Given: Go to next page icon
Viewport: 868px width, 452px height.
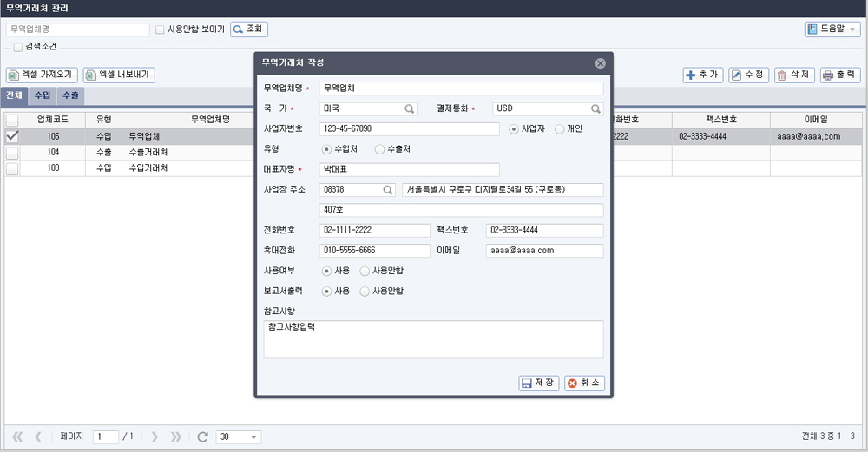Looking at the screenshot, I should click(155, 437).
